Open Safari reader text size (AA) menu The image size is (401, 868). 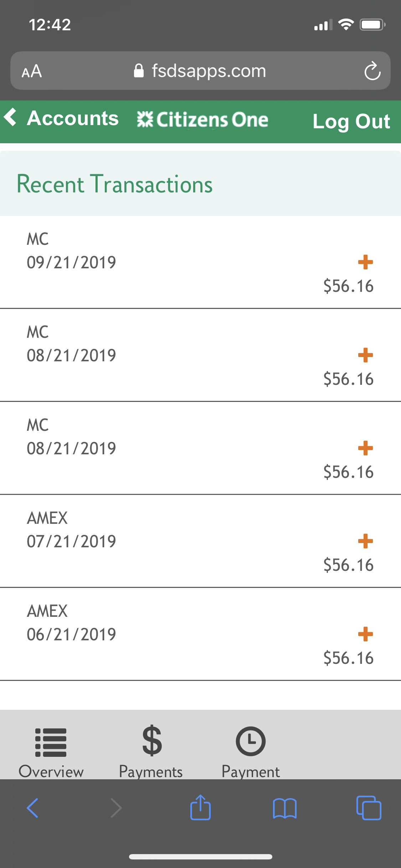(32, 71)
